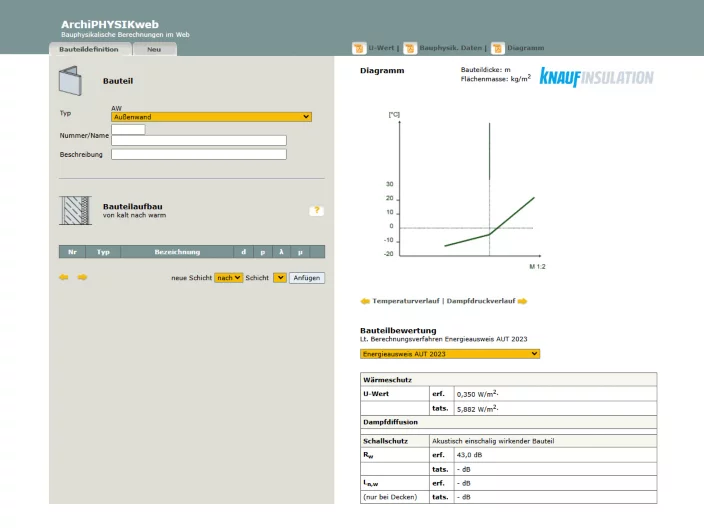Click the right yellow arrow below layer table
The image size is (704, 528).
point(82,278)
